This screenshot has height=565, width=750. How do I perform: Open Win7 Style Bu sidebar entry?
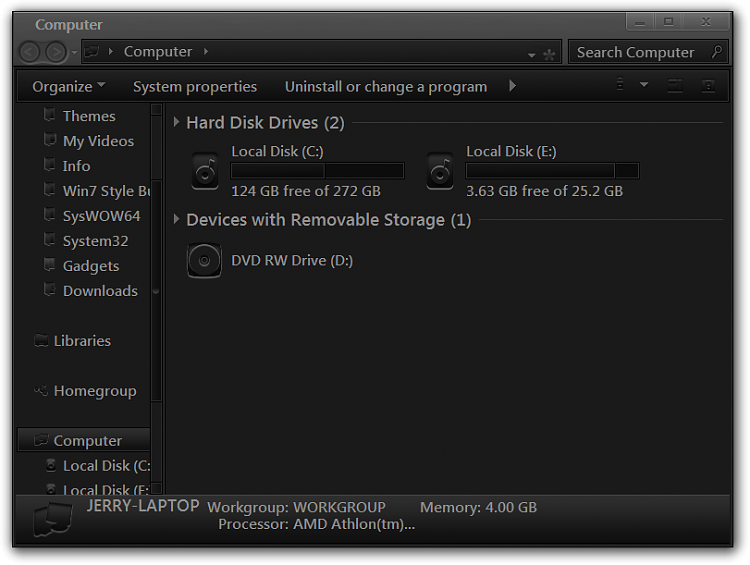[107, 191]
